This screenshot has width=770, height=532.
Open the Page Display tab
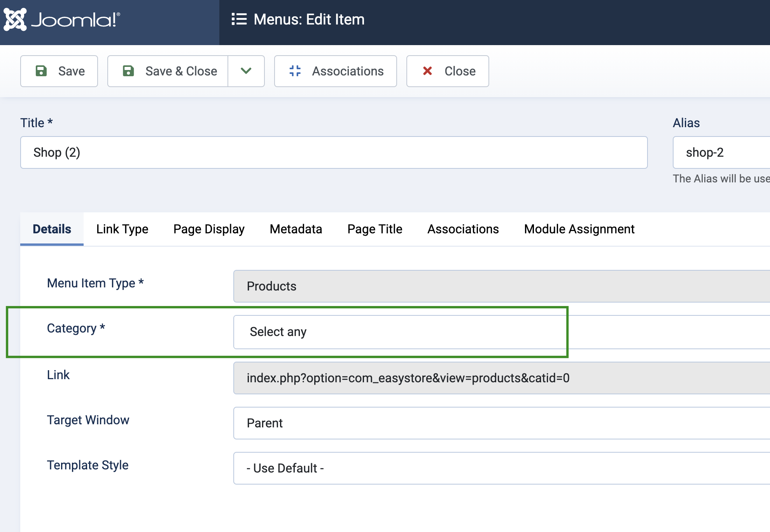click(209, 229)
